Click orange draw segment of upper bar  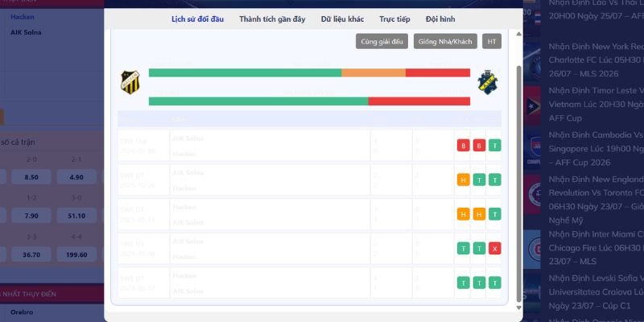[x=374, y=72]
